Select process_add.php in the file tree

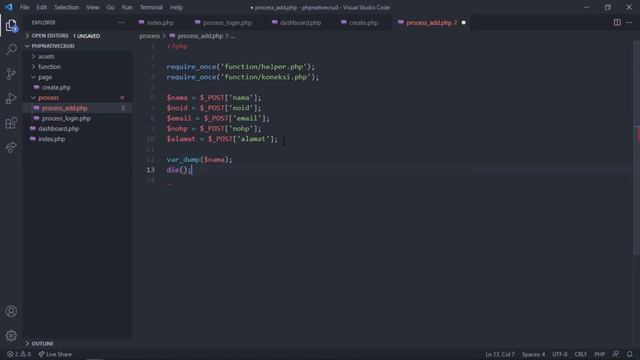coord(64,108)
